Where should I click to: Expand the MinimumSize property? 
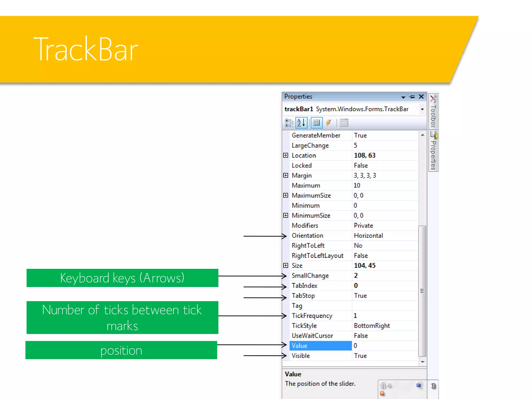click(x=286, y=215)
